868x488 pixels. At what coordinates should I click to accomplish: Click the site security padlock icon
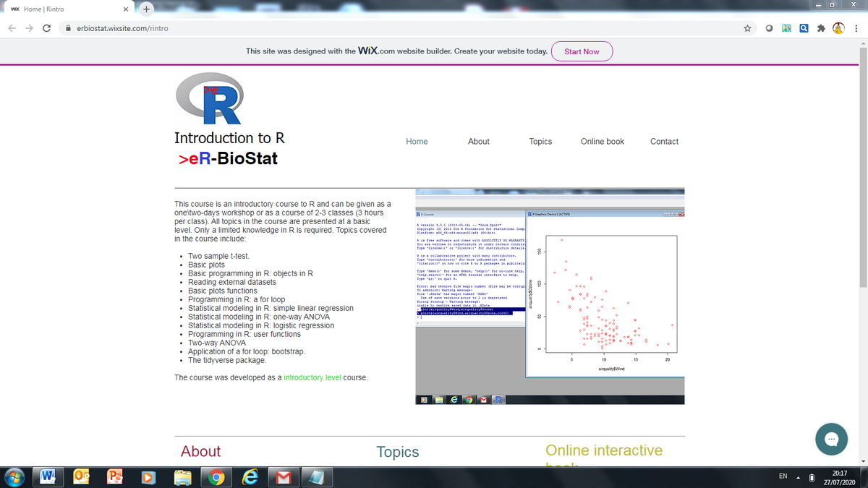pyautogui.click(x=67, y=27)
